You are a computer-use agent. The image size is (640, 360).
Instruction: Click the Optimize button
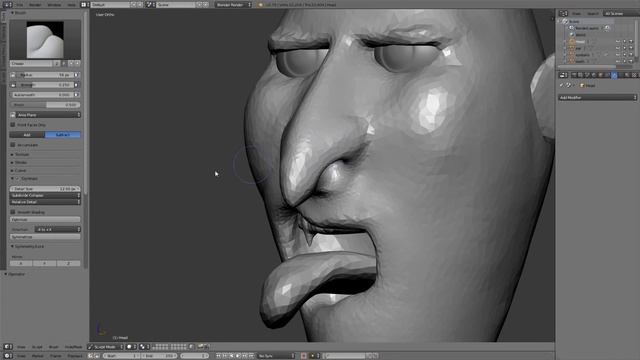(45, 220)
